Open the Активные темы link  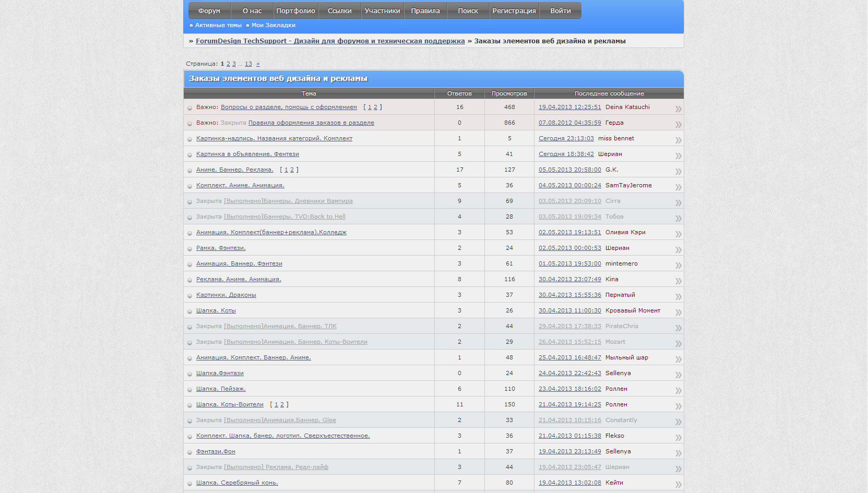pos(218,25)
